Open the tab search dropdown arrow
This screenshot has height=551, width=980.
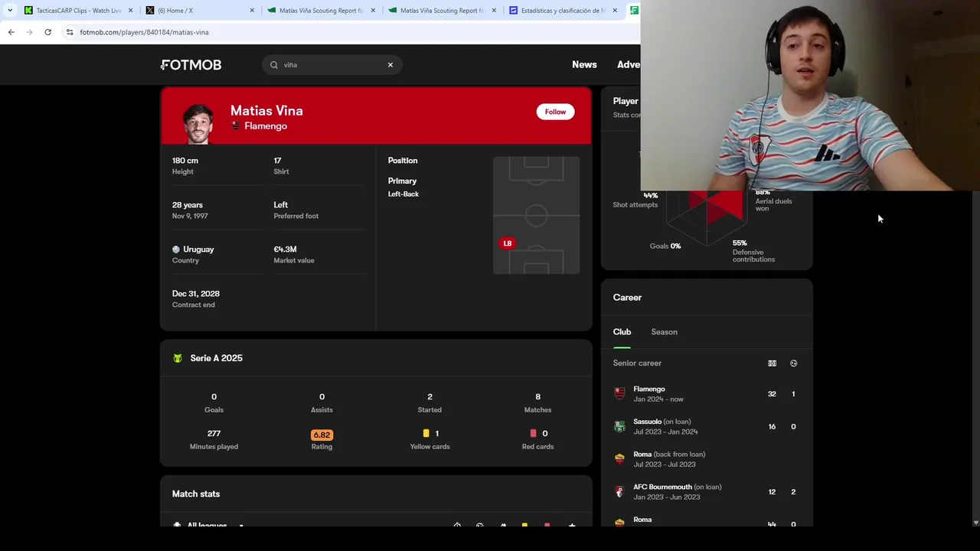coord(9,11)
